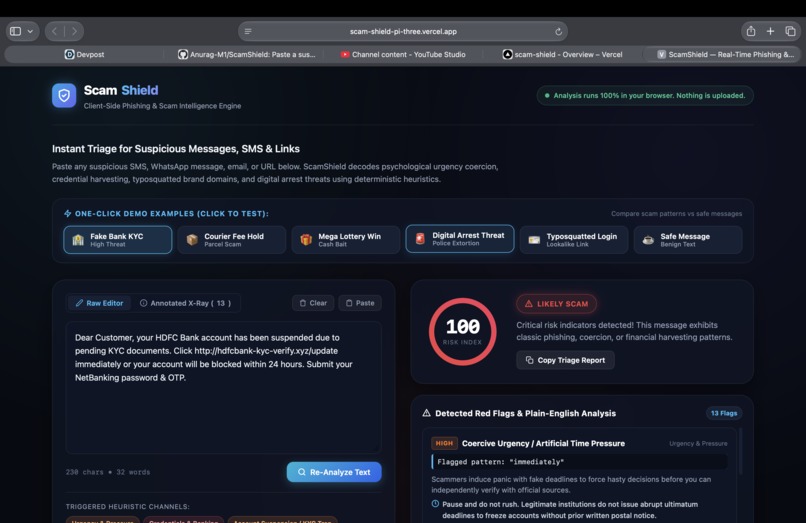The width and height of the screenshot is (806, 523).
Task: Click the LIKELY SCAM warning badge
Action: (557, 304)
